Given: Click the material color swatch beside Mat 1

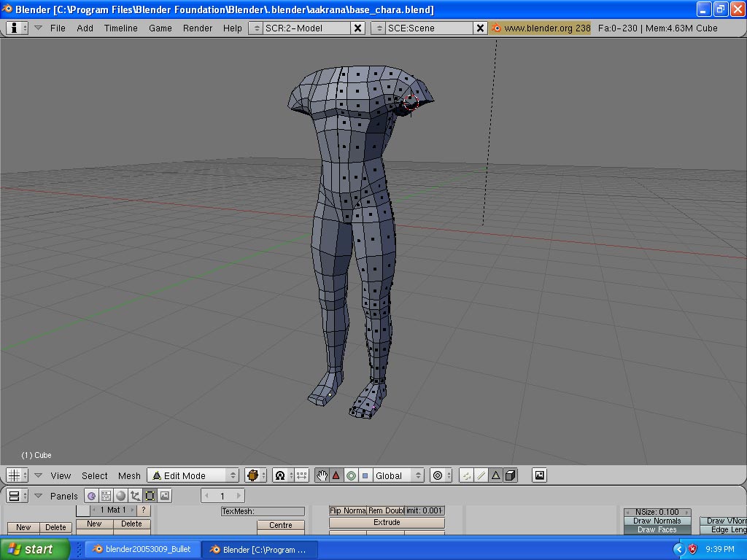Looking at the screenshot, I should [83, 510].
